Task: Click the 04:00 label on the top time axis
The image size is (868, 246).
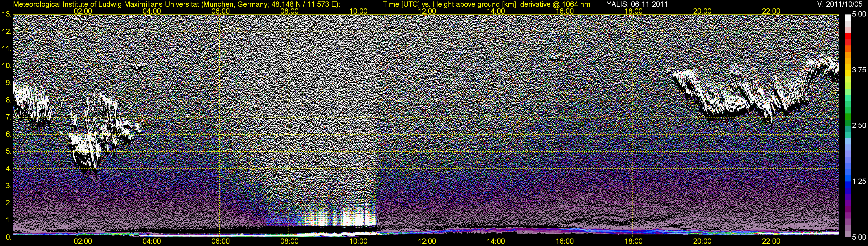Action: coord(152,11)
